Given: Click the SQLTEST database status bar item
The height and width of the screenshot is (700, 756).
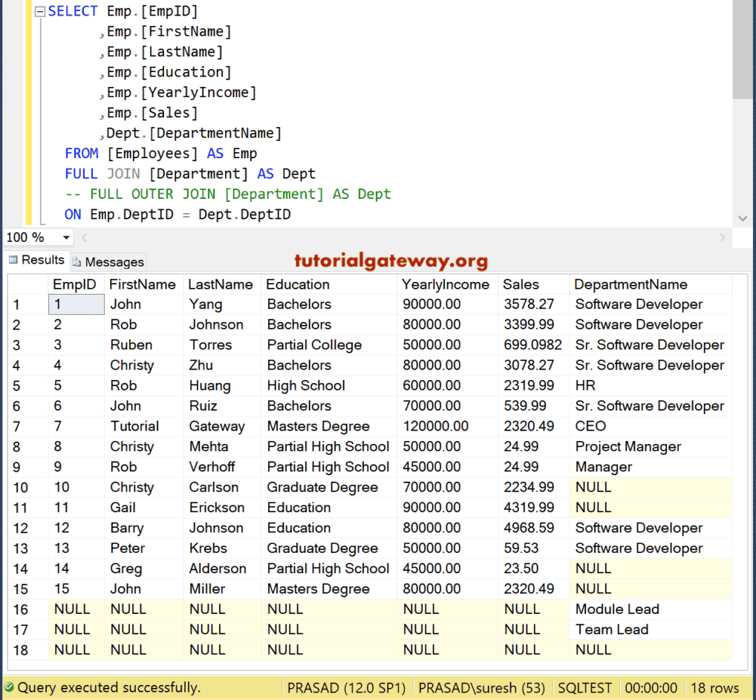Looking at the screenshot, I should (585, 687).
